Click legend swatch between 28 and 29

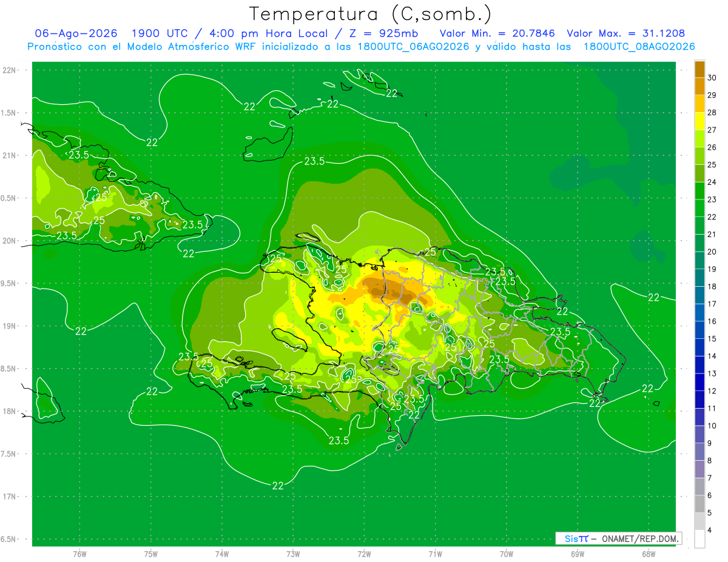pos(699,104)
